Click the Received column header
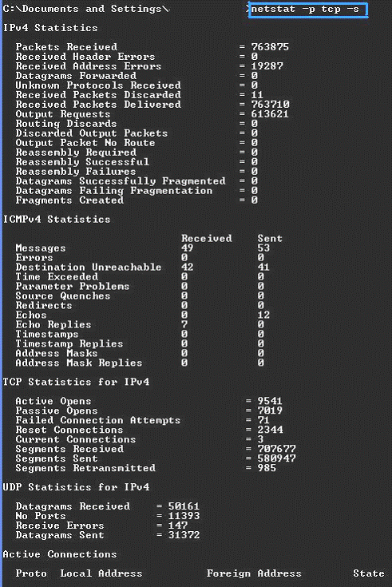 (207, 239)
